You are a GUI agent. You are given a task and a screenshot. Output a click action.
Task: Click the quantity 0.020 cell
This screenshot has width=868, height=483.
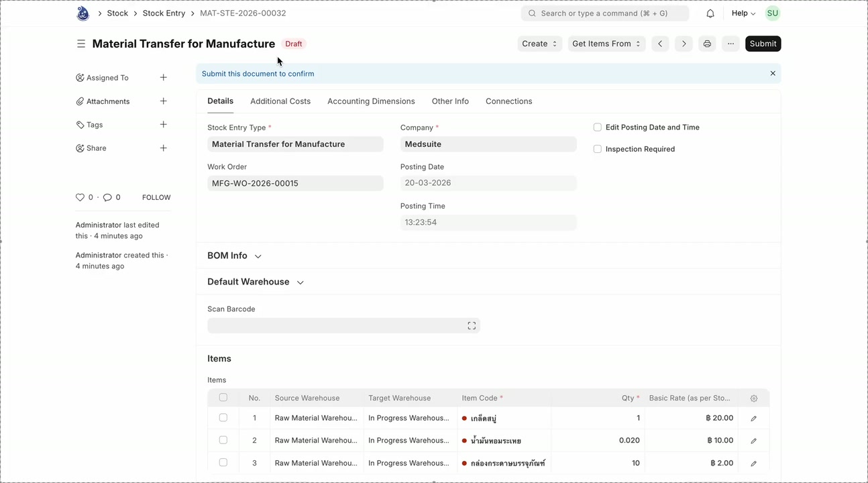[x=598, y=440]
